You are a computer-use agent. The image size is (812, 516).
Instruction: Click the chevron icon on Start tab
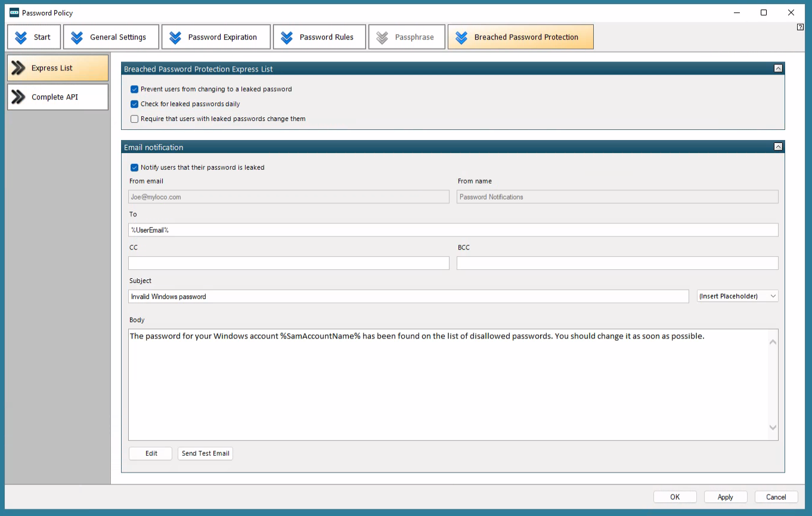click(x=21, y=37)
